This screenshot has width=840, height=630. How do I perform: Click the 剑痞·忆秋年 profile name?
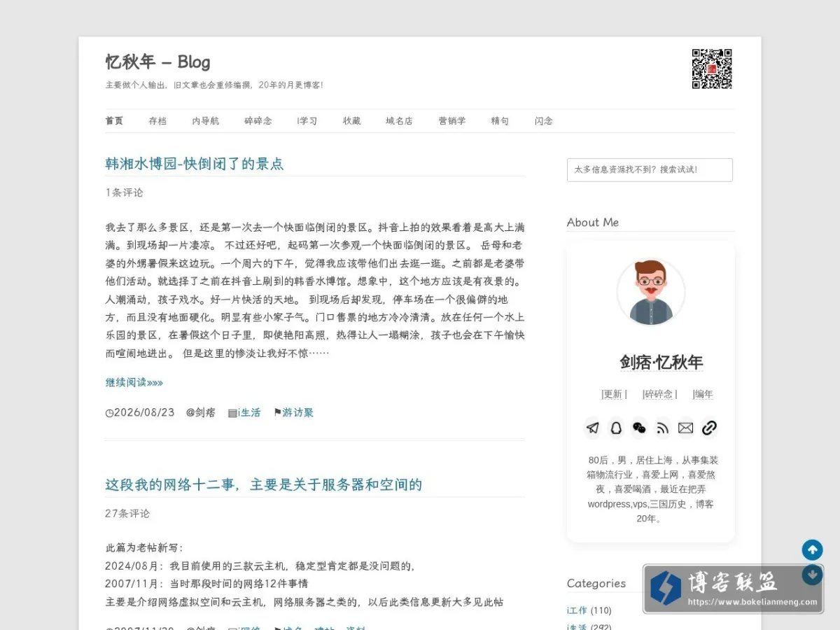click(661, 362)
